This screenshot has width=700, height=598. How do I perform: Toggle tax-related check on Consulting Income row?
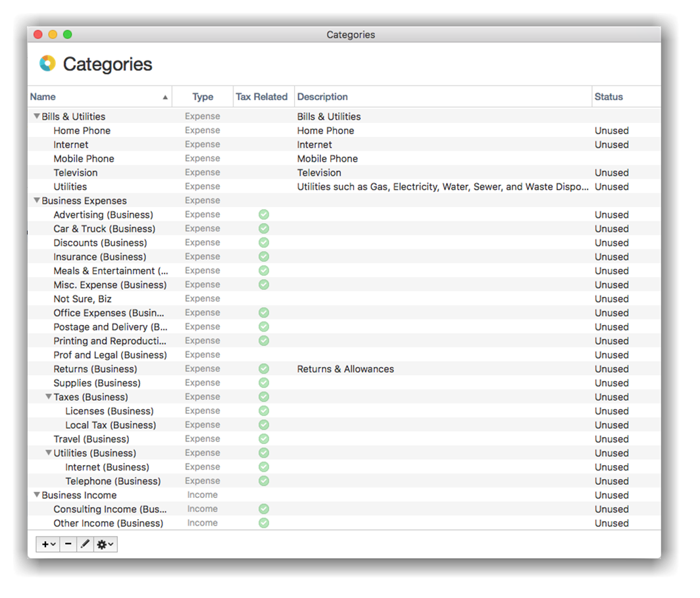[264, 509]
